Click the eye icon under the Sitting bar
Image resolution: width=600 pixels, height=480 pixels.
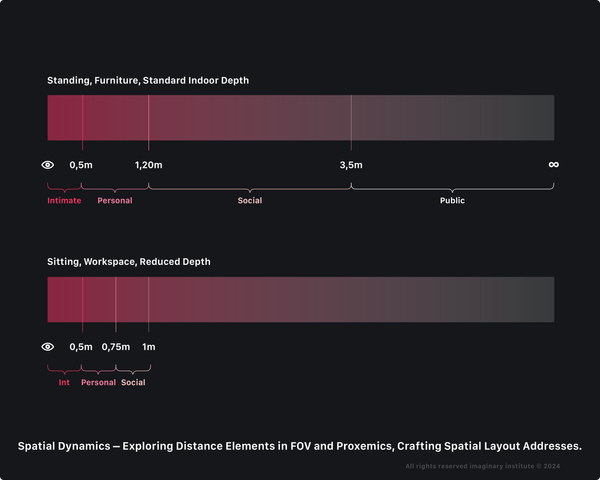pyautogui.click(x=47, y=347)
